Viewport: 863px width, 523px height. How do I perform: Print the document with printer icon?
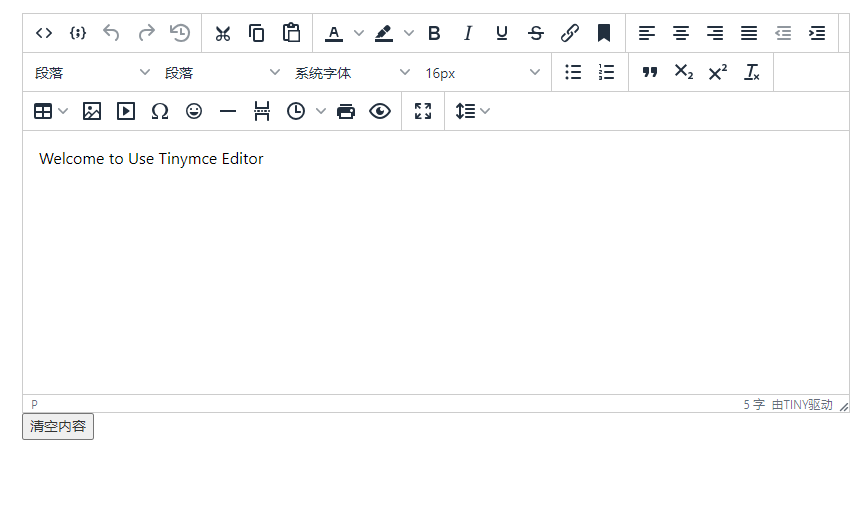click(x=346, y=111)
